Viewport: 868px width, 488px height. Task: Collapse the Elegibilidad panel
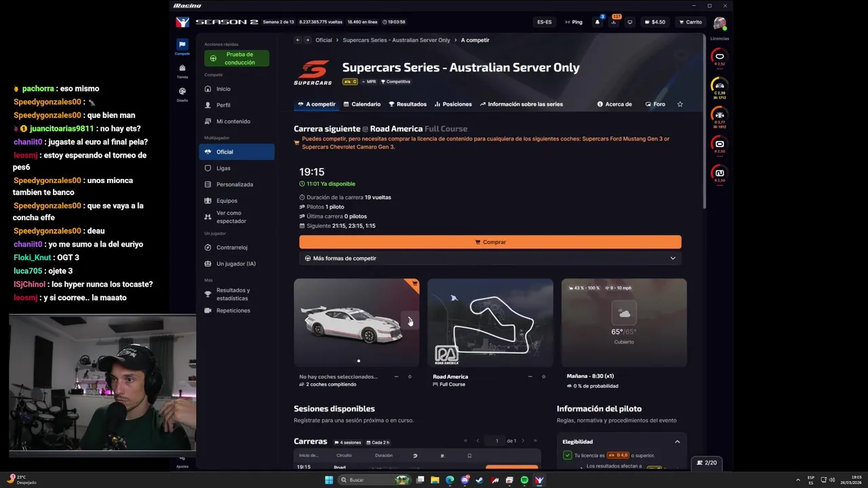(677, 442)
